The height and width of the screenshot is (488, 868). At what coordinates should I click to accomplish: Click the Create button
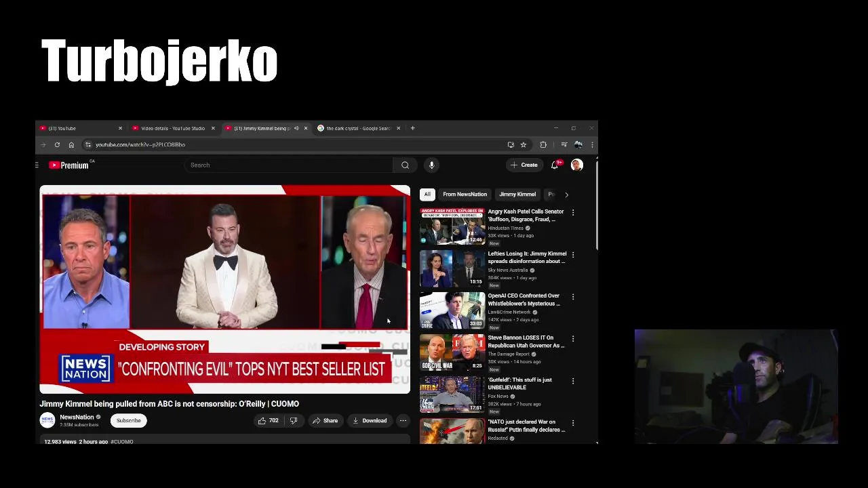coord(524,165)
